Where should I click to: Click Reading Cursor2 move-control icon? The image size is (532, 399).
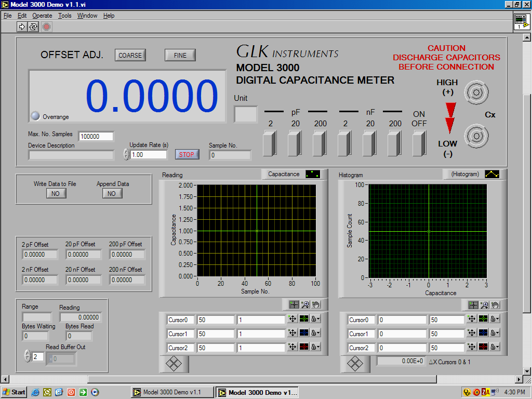[292, 347]
